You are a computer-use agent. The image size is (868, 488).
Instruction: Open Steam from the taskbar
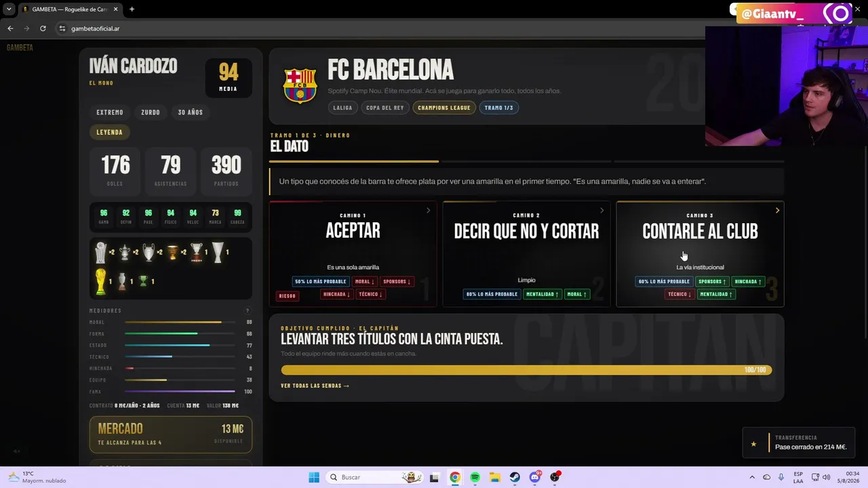click(x=515, y=477)
